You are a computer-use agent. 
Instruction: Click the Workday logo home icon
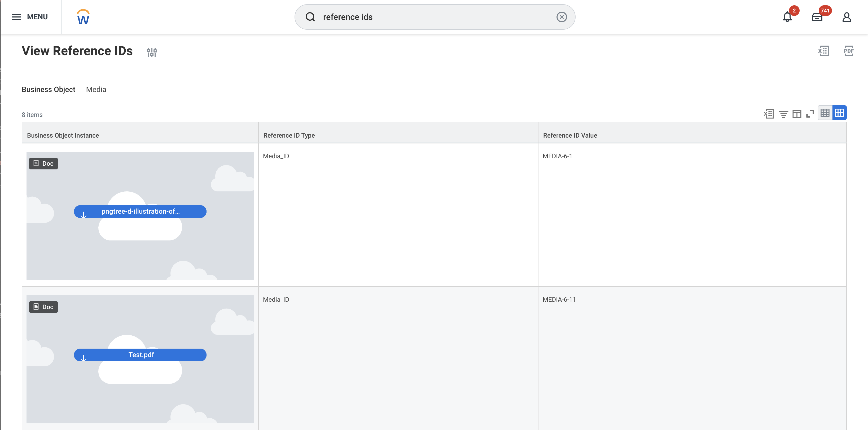coord(83,17)
